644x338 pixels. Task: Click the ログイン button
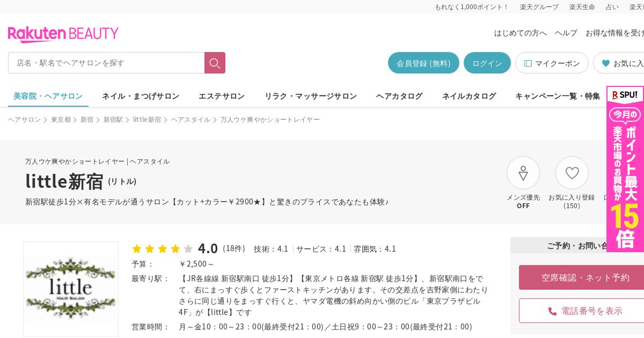pyautogui.click(x=487, y=63)
